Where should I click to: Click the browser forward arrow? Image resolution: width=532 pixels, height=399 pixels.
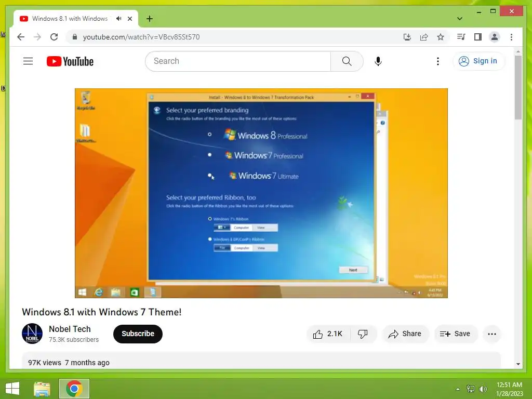pos(37,37)
